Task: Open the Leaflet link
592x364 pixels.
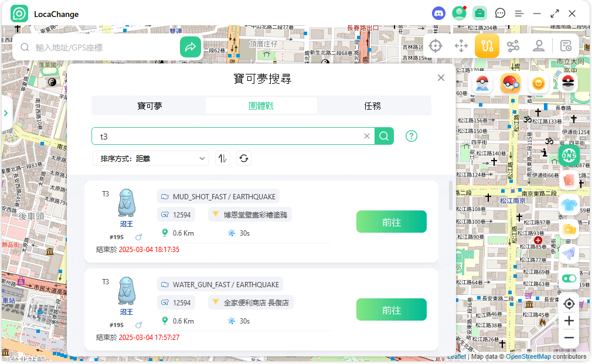Action: tap(457, 356)
